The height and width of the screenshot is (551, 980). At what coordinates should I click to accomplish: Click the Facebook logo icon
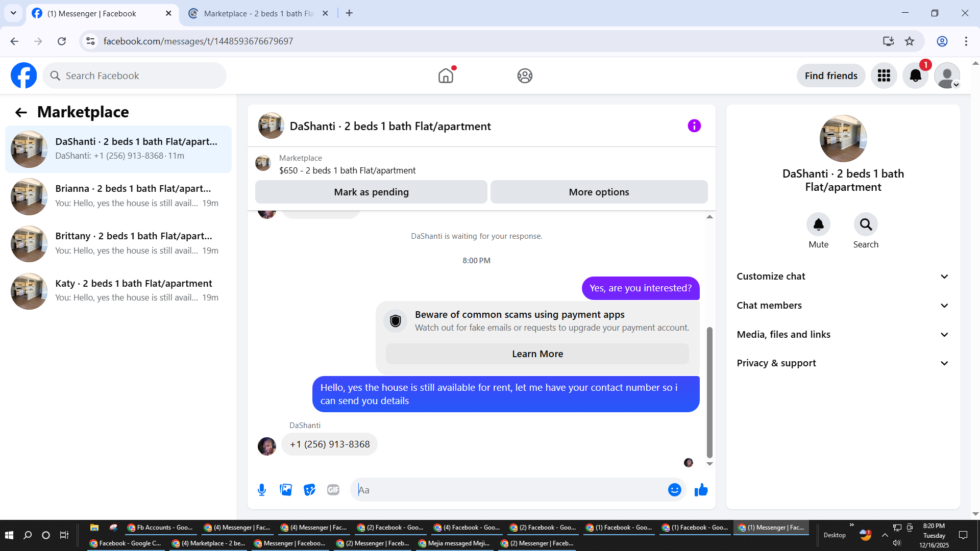click(24, 76)
